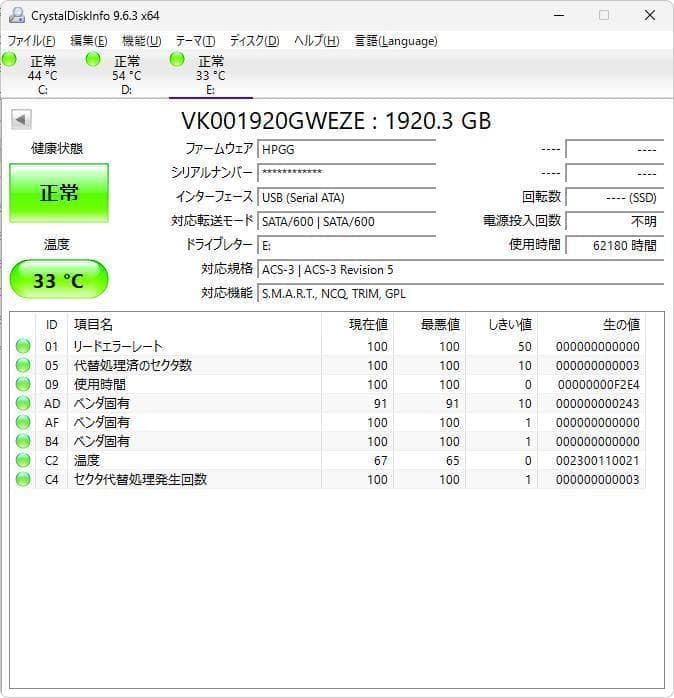Click current value 91 in AD row
Viewport: 674px width, 698px height.
point(380,404)
